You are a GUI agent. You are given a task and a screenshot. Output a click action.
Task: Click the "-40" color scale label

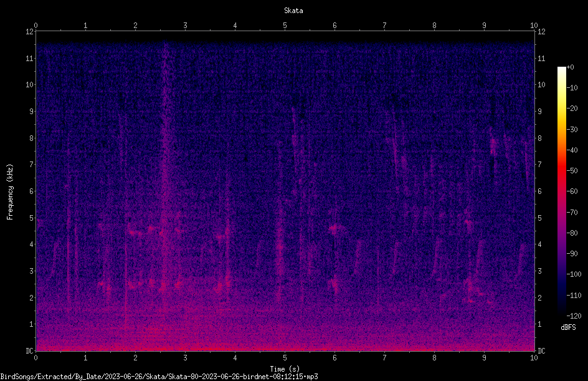click(x=572, y=150)
